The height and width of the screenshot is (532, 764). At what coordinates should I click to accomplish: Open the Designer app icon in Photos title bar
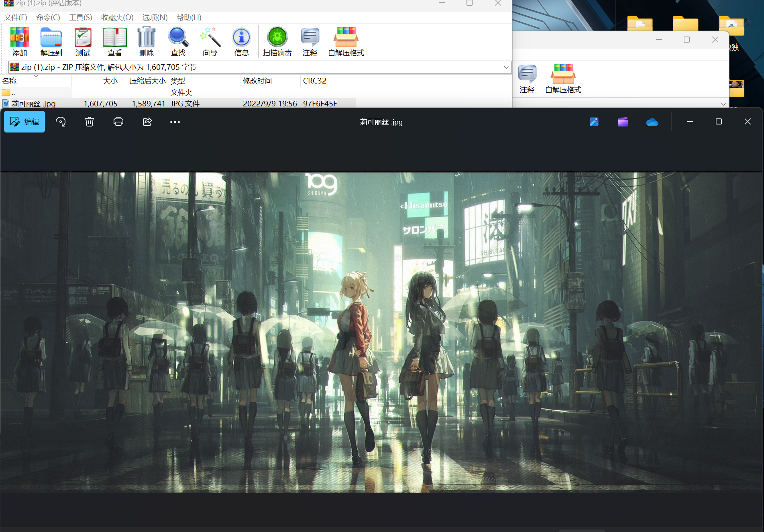click(594, 122)
